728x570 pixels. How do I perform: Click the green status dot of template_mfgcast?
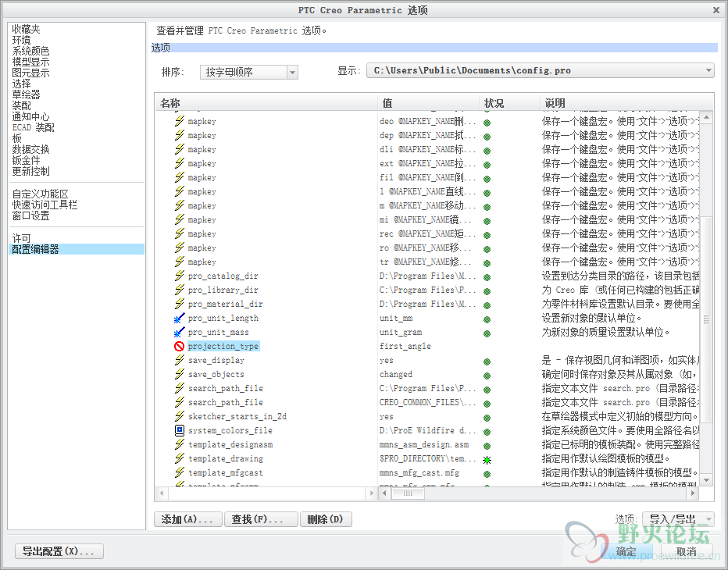(x=487, y=475)
